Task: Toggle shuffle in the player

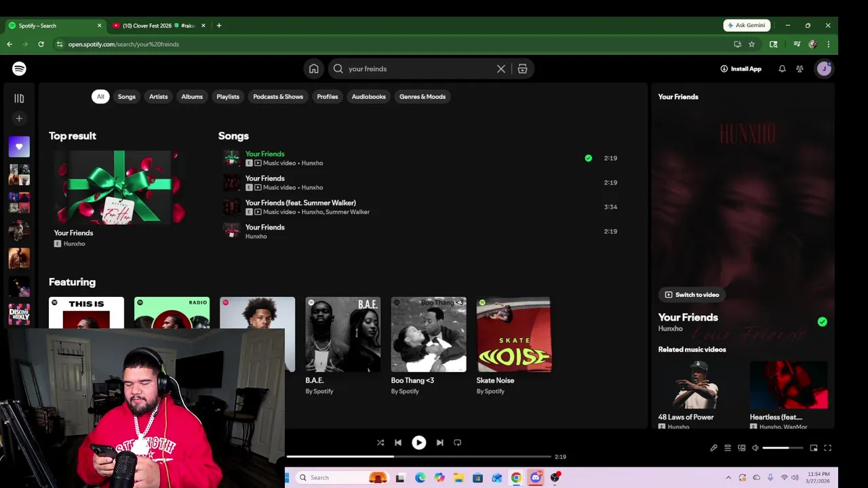Action: 380,443
